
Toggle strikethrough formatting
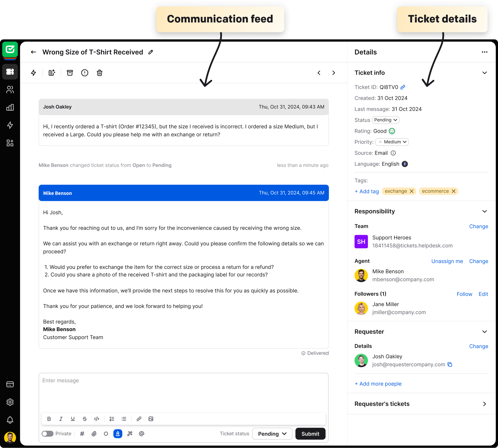click(x=84, y=419)
